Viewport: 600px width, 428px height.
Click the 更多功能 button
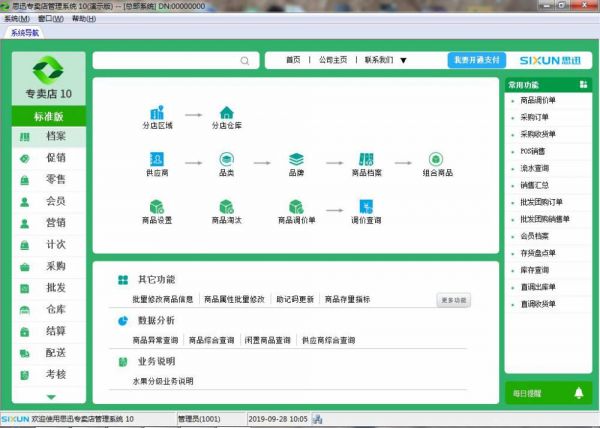point(454,300)
